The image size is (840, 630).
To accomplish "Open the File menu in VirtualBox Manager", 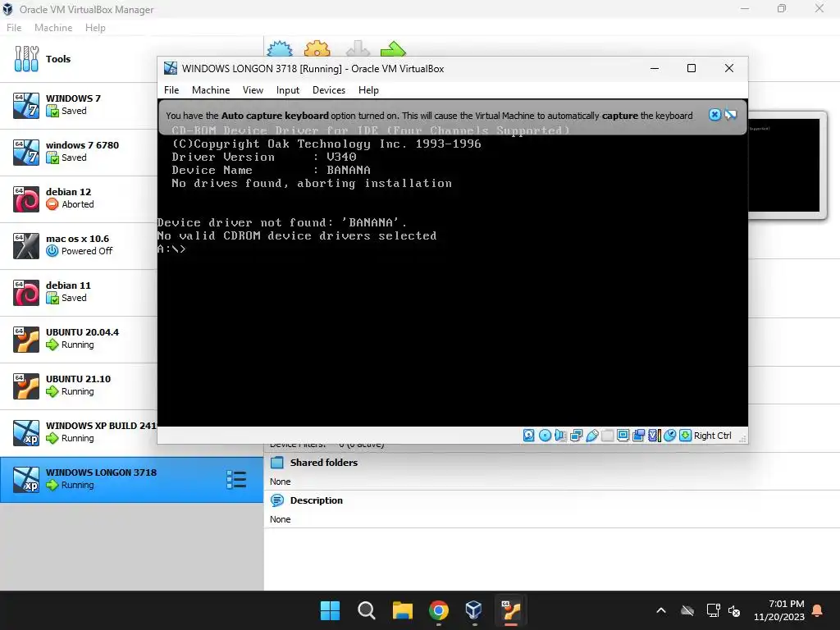I will coord(14,28).
